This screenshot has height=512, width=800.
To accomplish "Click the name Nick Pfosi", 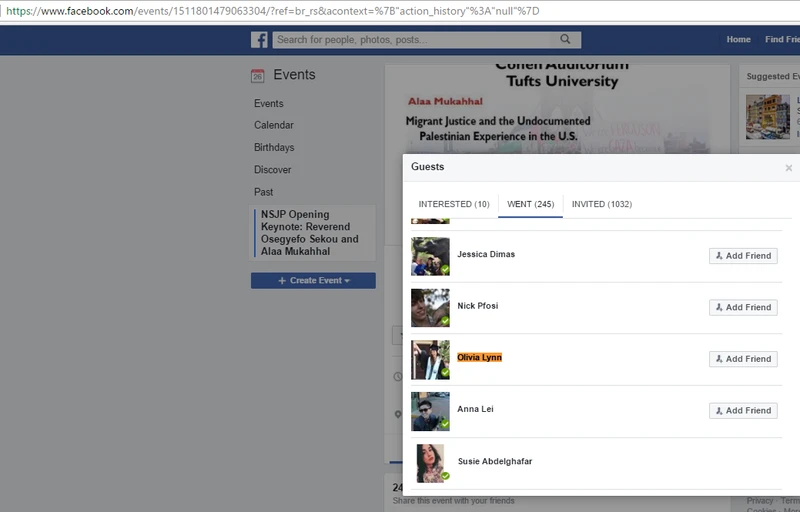I will coord(478,305).
